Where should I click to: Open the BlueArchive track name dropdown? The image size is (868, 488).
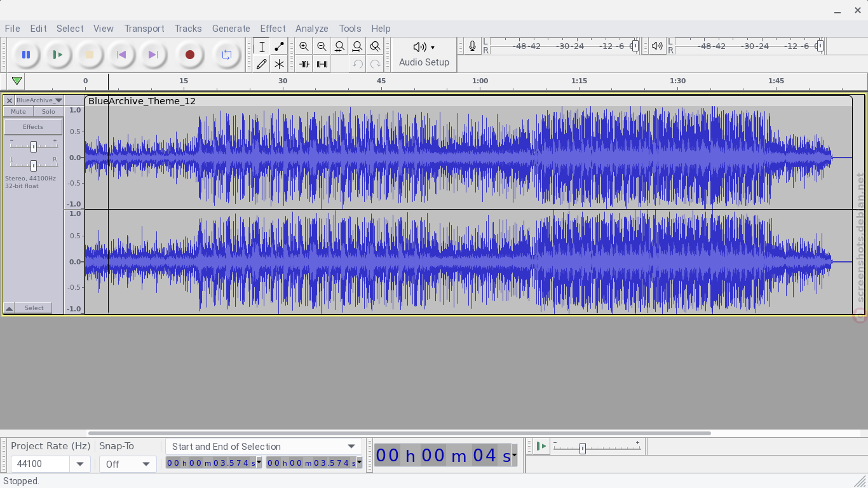(39, 100)
